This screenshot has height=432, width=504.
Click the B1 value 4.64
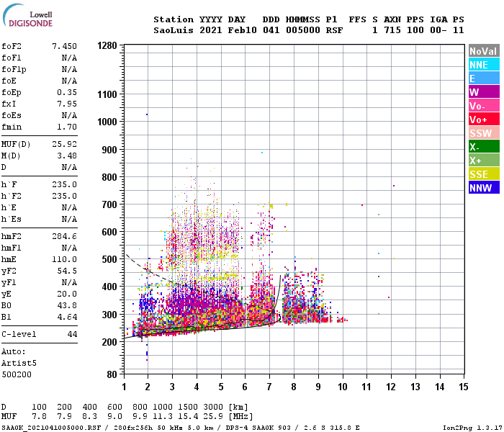67,318
